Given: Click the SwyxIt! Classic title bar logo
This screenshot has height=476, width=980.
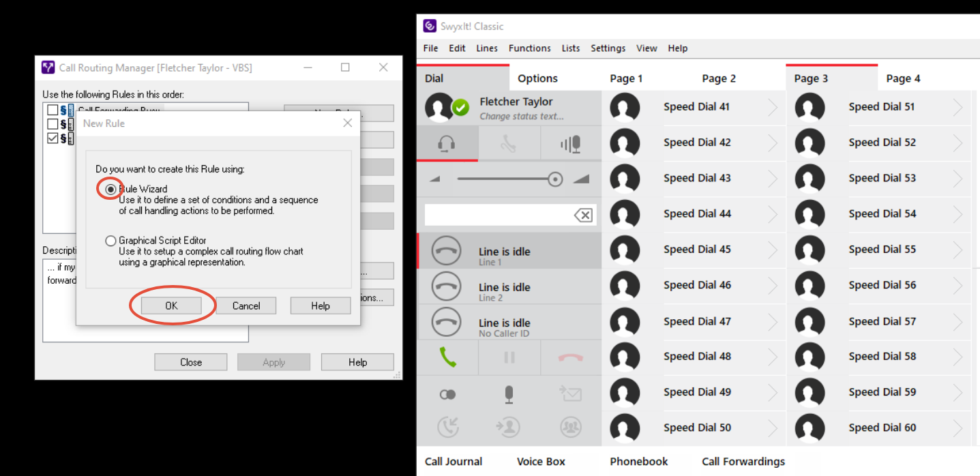Looking at the screenshot, I should (430, 26).
